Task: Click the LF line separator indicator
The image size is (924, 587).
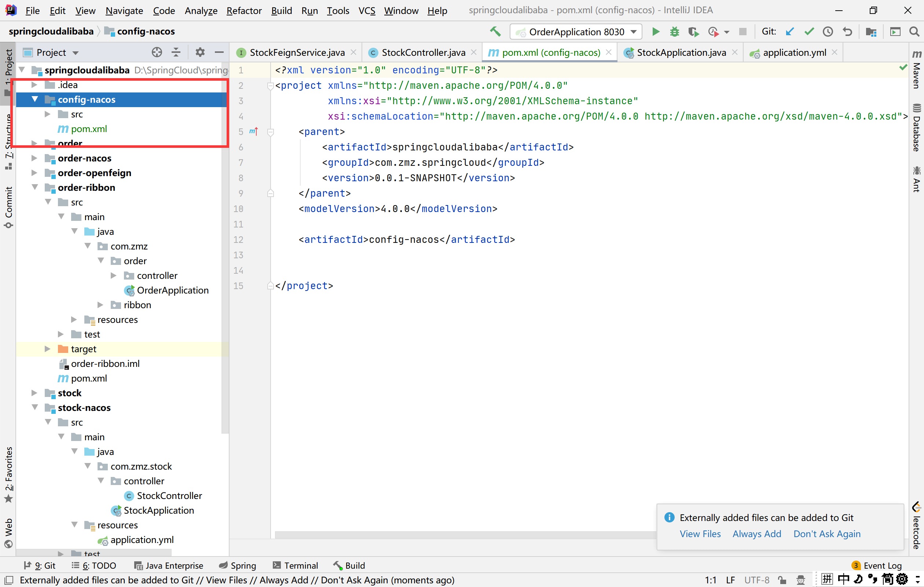Action: point(730,580)
